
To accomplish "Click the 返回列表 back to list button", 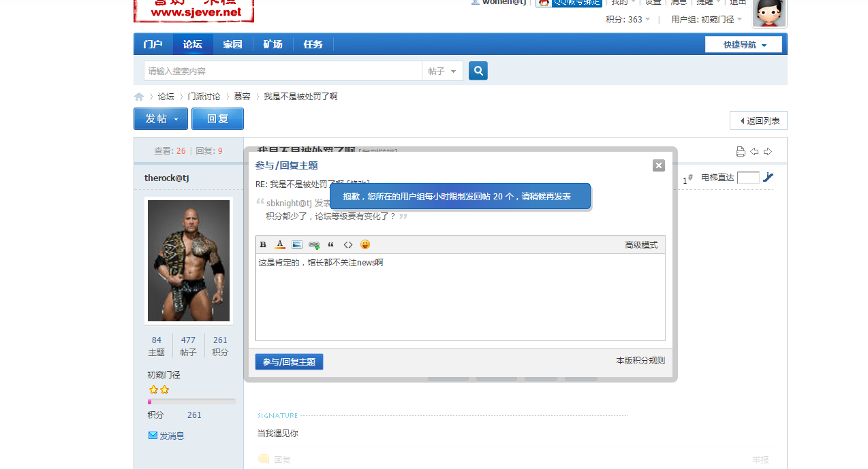I will 759,120.
